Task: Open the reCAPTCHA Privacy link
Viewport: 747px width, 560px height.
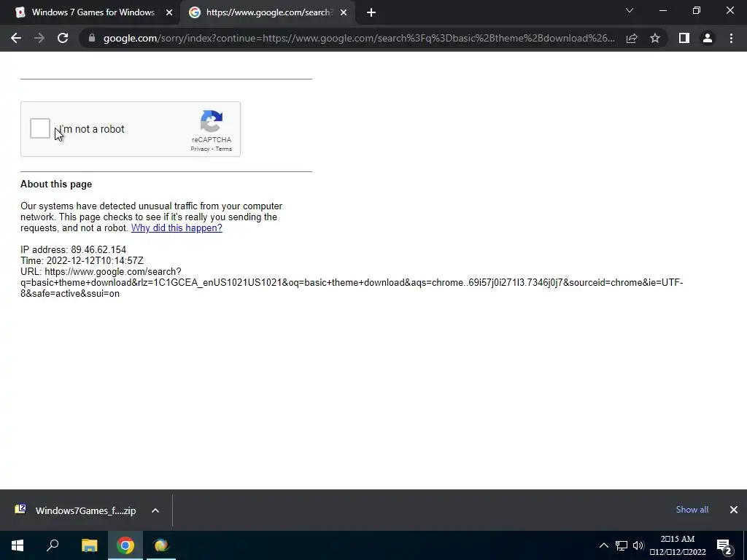Action: click(200, 149)
